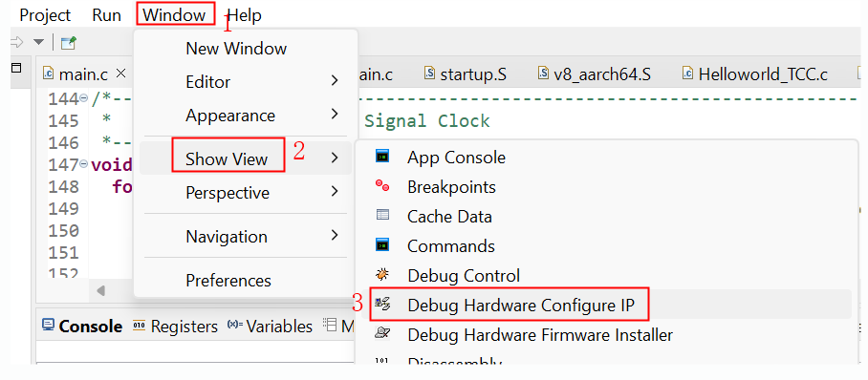Switch to the startup.S tab
Screen dimensions: 868x380
click(x=465, y=74)
